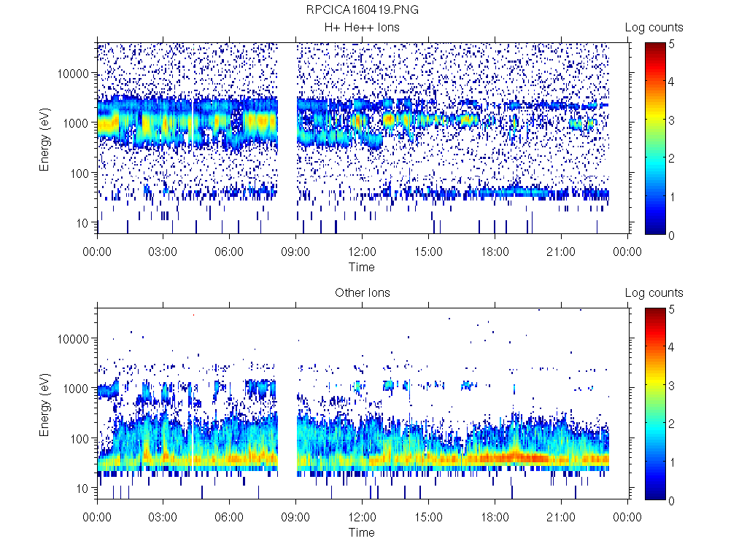Click the 03:00 tick label under H+ He++ plot

(x=163, y=252)
